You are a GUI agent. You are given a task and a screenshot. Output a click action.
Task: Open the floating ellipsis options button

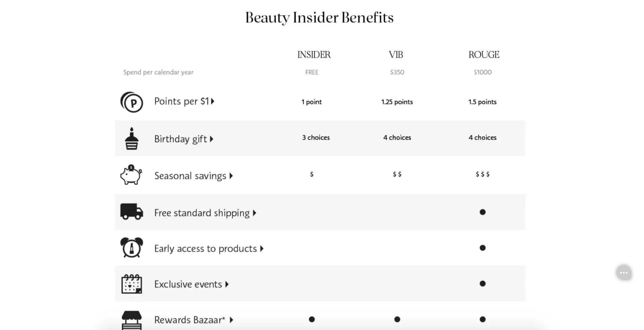(624, 273)
